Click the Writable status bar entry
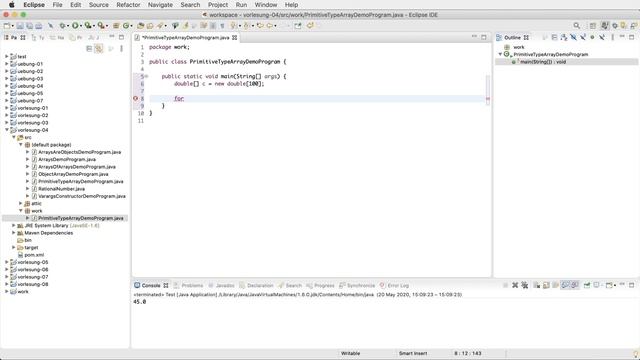640x360 pixels. pos(350,353)
